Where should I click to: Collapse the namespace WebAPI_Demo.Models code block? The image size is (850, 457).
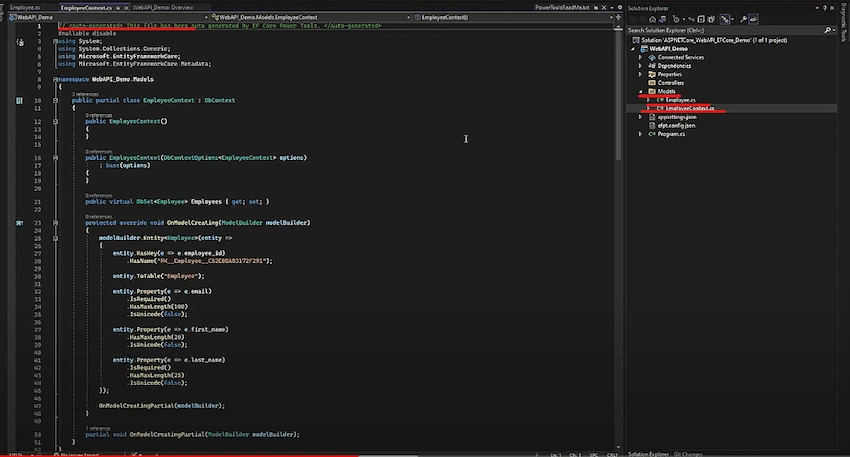[55, 79]
